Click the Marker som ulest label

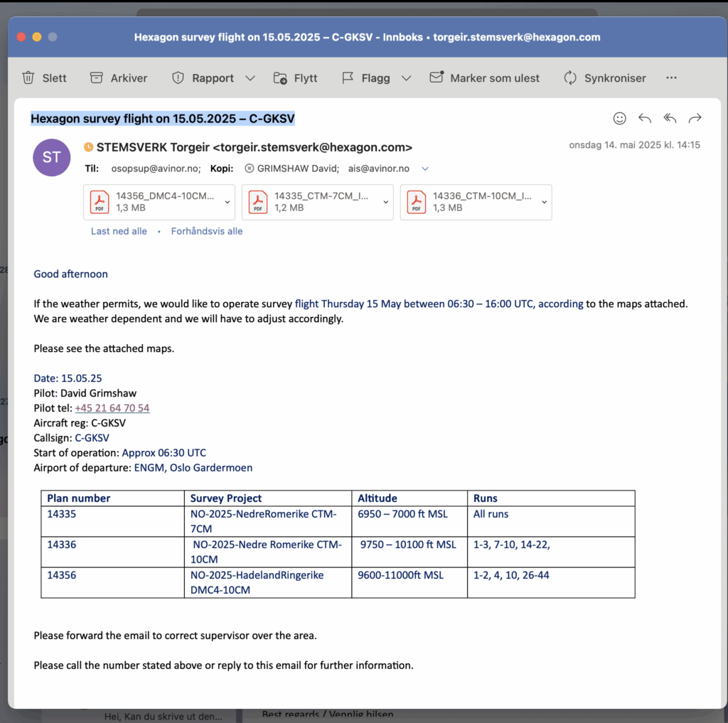point(495,78)
